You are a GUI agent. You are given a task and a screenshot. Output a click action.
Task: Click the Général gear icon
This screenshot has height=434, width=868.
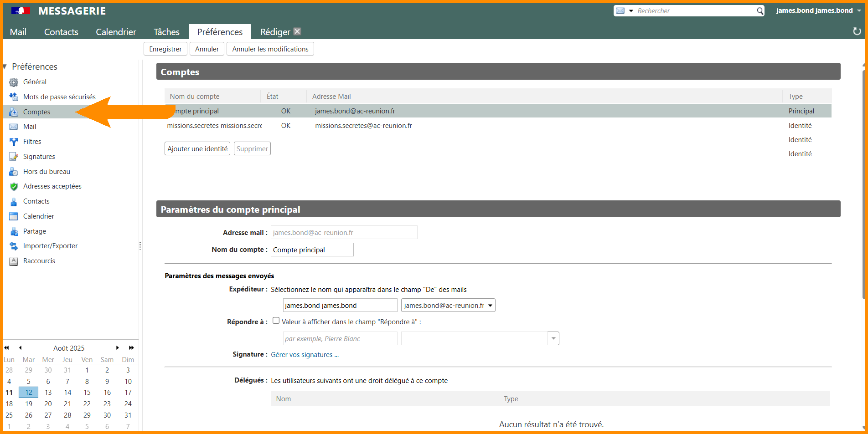(14, 82)
